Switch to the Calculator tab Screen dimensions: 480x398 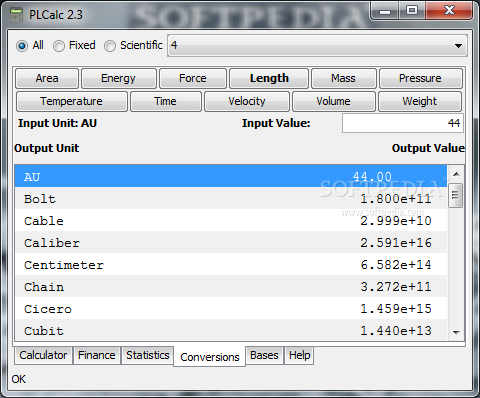click(x=43, y=355)
